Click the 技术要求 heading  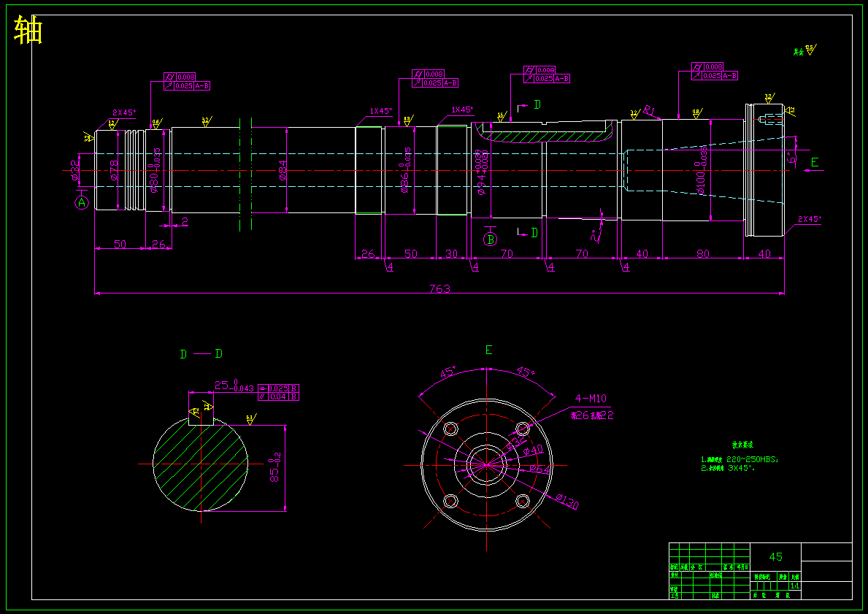tap(742, 445)
